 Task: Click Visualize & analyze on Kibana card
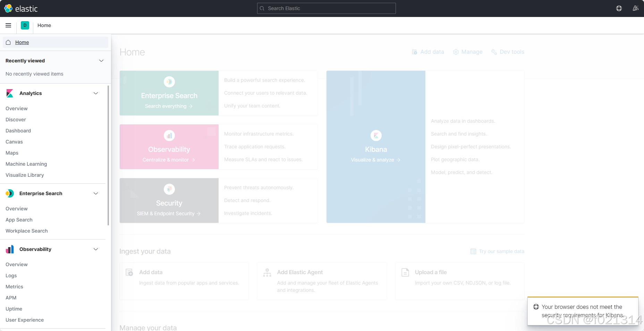click(x=376, y=160)
